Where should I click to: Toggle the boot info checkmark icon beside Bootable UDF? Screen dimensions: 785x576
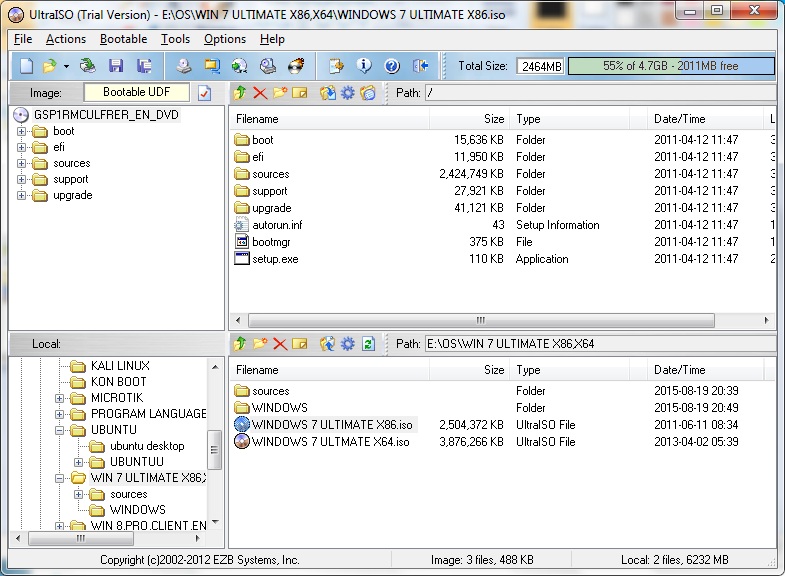tap(204, 93)
